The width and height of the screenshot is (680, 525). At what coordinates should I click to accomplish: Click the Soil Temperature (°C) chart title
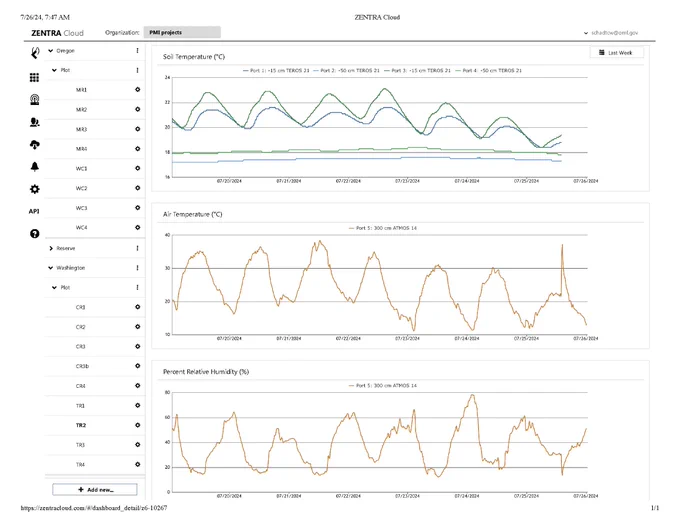coord(194,57)
